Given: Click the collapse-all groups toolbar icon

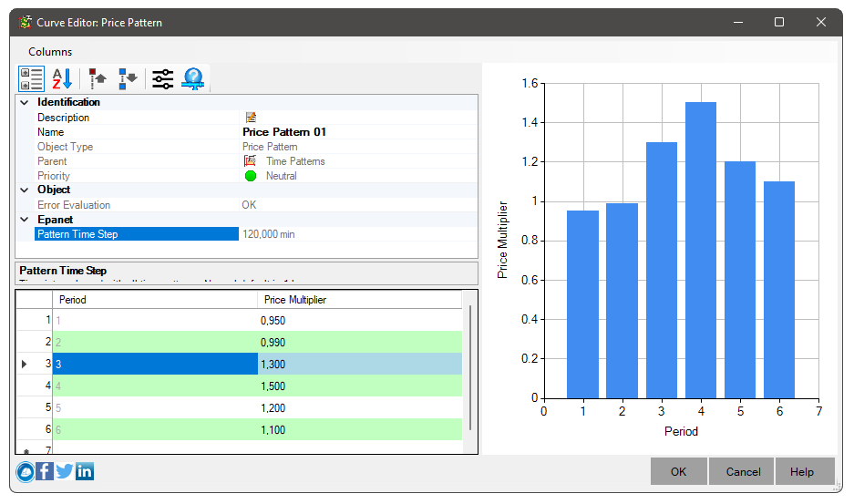Looking at the screenshot, I should [98, 79].
